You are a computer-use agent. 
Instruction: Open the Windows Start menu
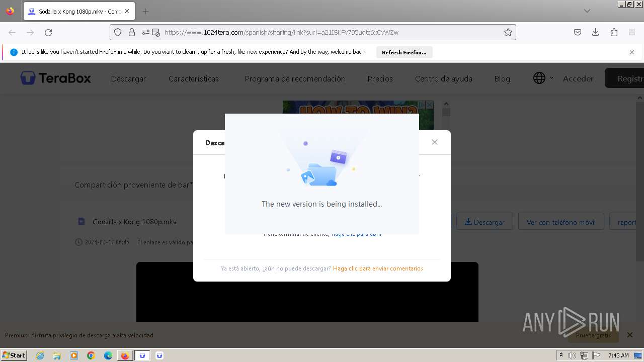pyautogui.click(x=14, y=355)
